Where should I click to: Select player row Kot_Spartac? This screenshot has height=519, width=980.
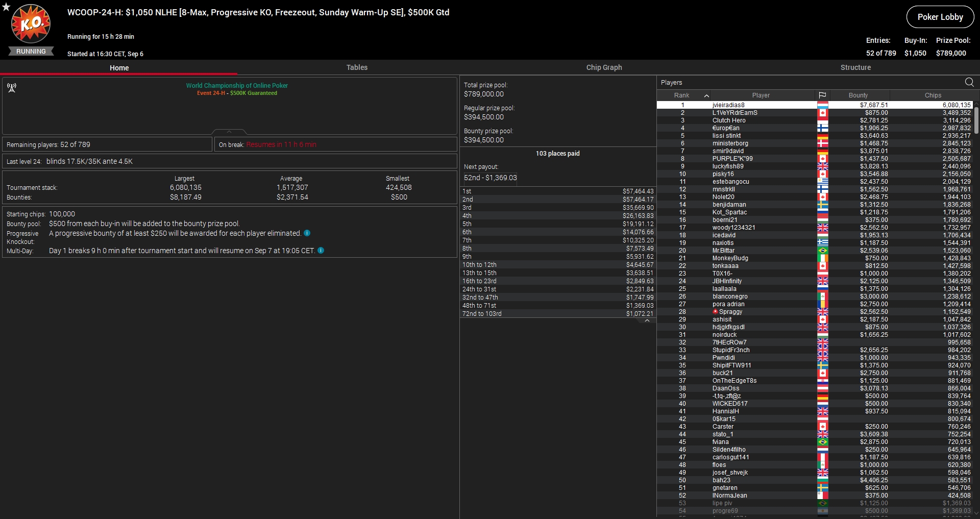[x=815, y=212]
